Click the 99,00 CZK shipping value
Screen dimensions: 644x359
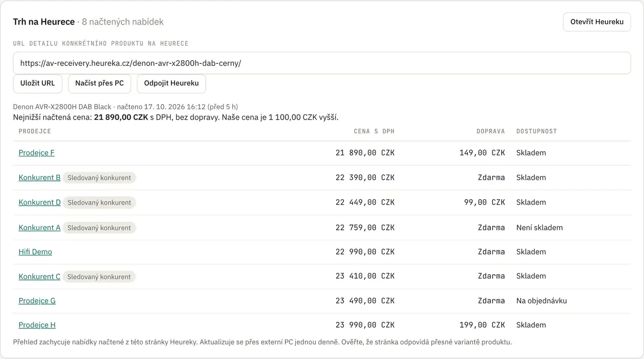tap(485, 202)
